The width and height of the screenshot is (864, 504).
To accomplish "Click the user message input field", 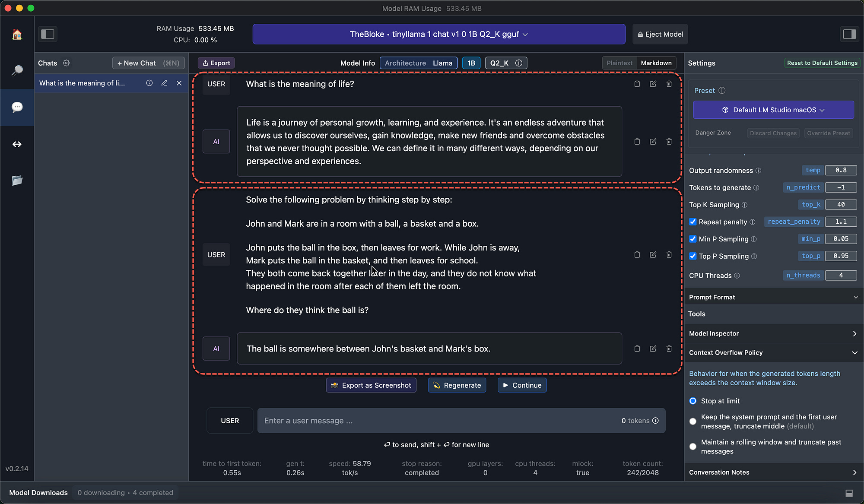I will (x=432, y=420).
